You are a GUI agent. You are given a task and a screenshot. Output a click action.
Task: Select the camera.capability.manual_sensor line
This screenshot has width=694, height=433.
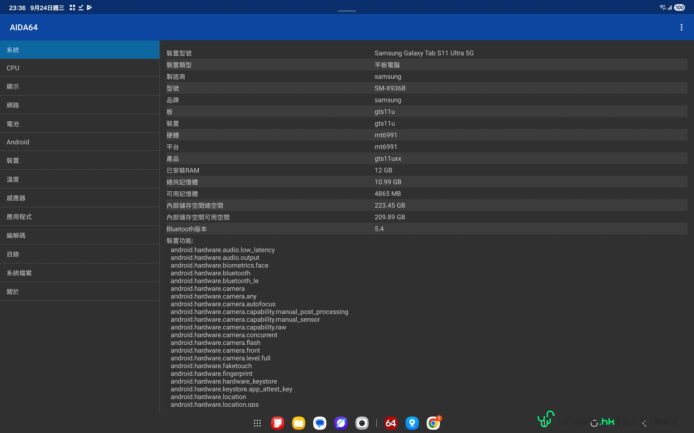pyautogui.click(x=245, y=320)
